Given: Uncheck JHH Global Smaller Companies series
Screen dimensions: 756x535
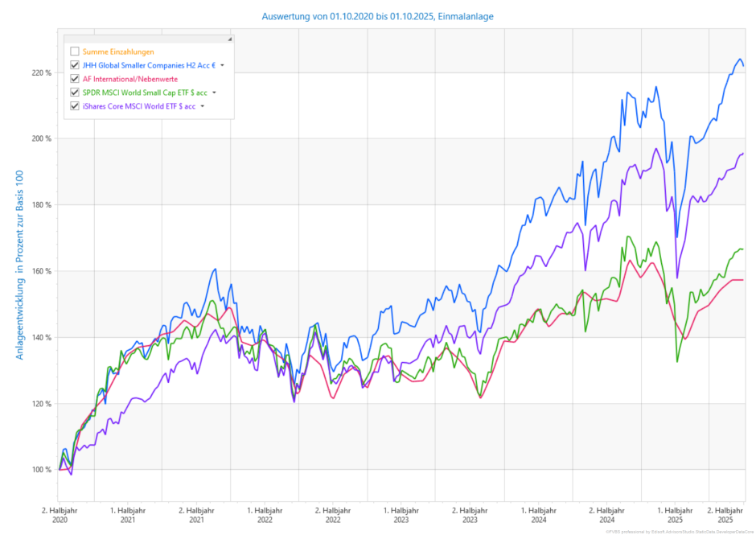Looking at the screenshot, I should (75, 65).
